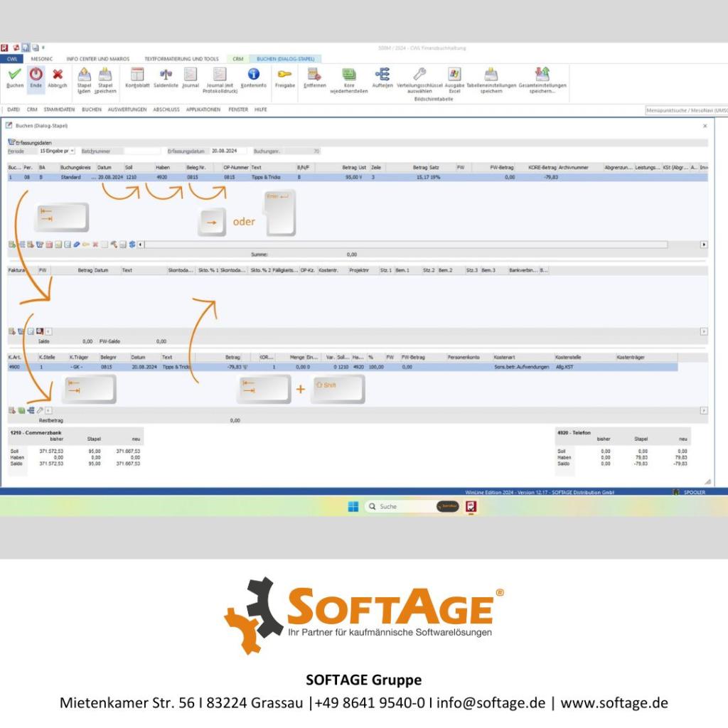The height and width of the screenshot is (728, 728).
Task: Click the Entfernen ribbon icon
Action: 315,77
